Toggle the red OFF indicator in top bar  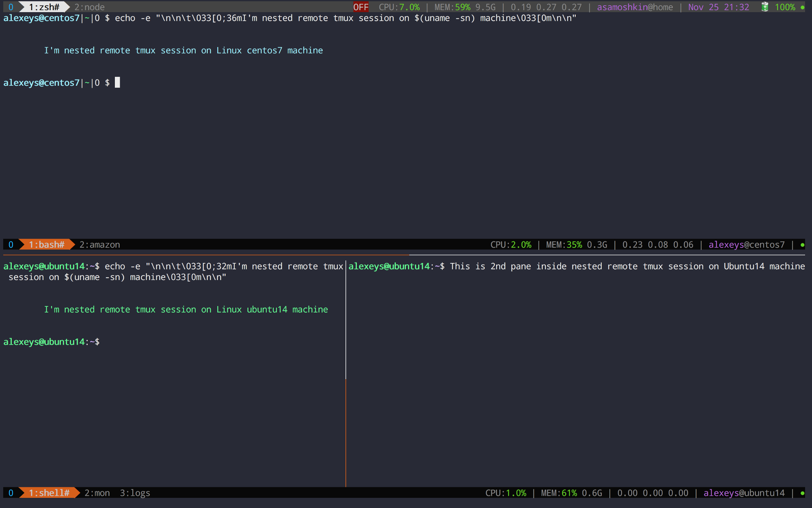(x=361, y=7)
